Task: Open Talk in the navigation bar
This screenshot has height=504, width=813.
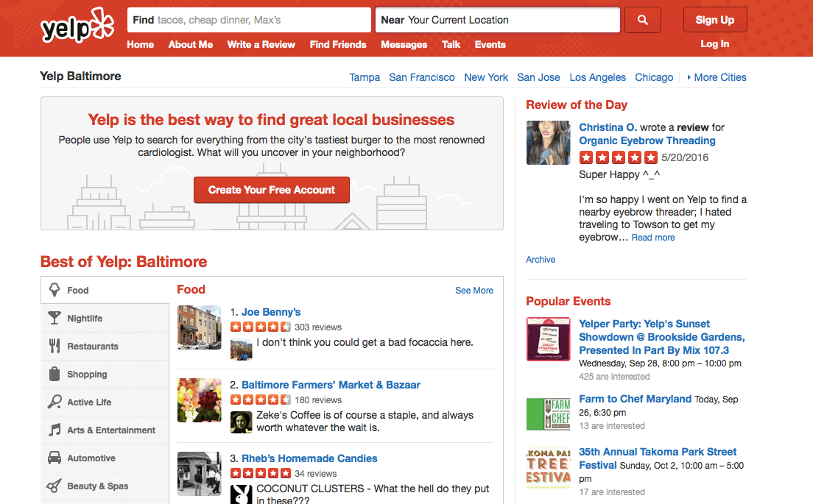Action: pyautogui.click(x=451, y=45)
